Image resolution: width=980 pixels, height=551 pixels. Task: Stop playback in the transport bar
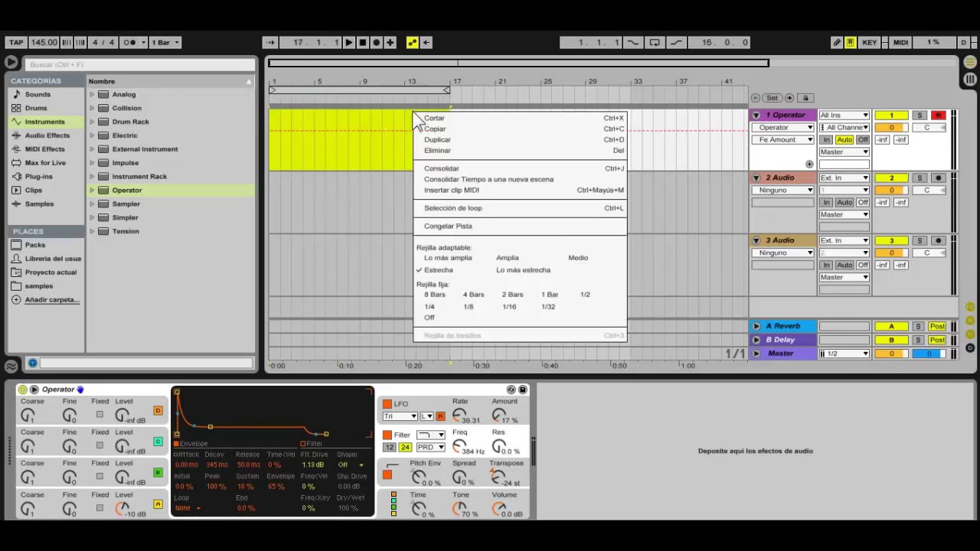363,43
